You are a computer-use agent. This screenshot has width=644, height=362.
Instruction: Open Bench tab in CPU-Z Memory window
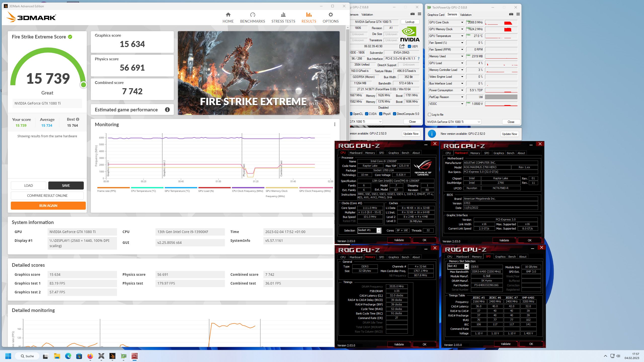[405, 257]
